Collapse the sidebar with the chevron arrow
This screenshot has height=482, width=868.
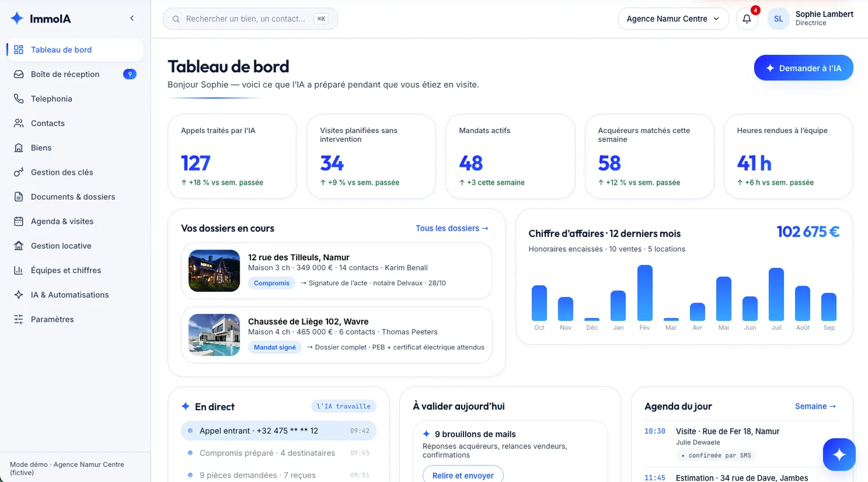click(132, 19)
